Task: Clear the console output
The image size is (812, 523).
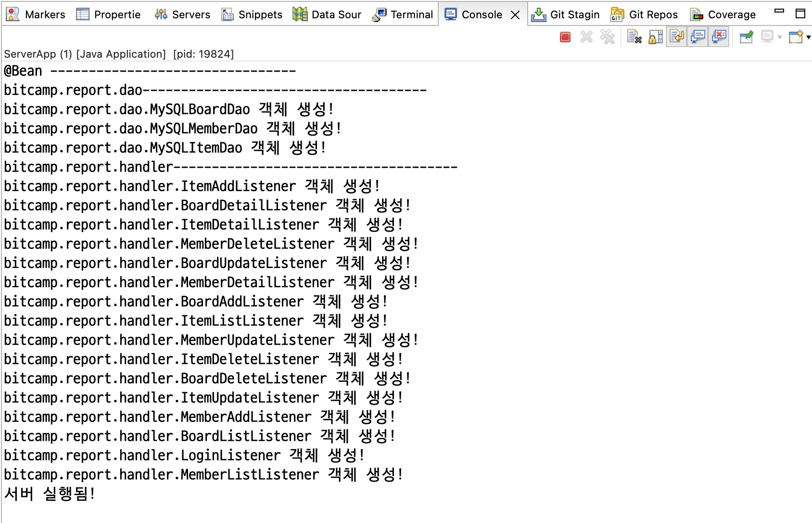Action: (634, 37)
